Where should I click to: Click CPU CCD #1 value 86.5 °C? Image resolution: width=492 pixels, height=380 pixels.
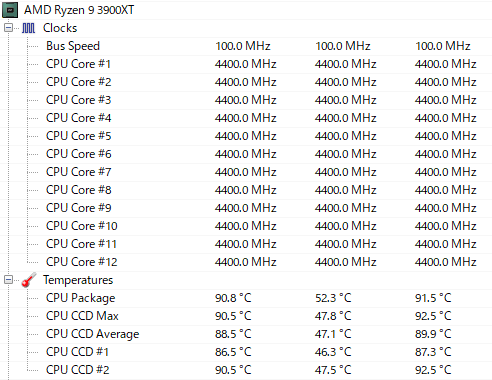pyautogui.click(x=233, y=352)
